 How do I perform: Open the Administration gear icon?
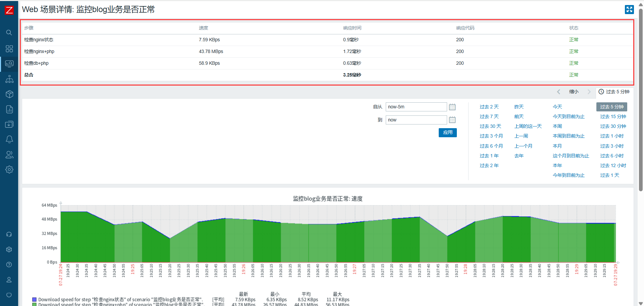[9, 169]
